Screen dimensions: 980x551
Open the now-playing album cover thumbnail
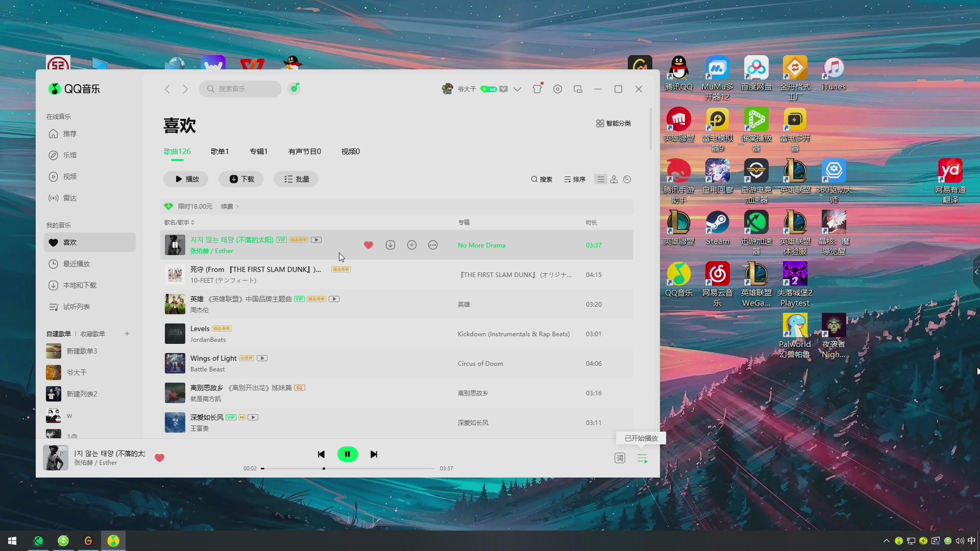click(56, 458)
